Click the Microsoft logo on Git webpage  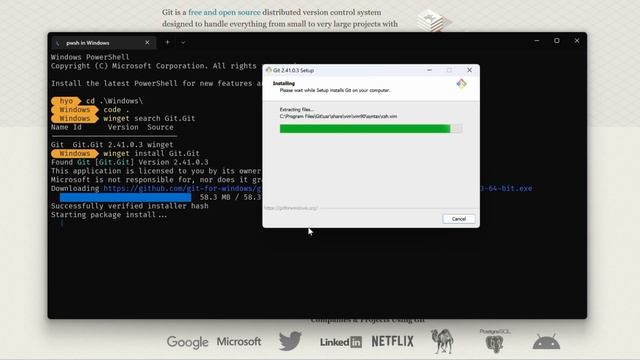[239, 341]
